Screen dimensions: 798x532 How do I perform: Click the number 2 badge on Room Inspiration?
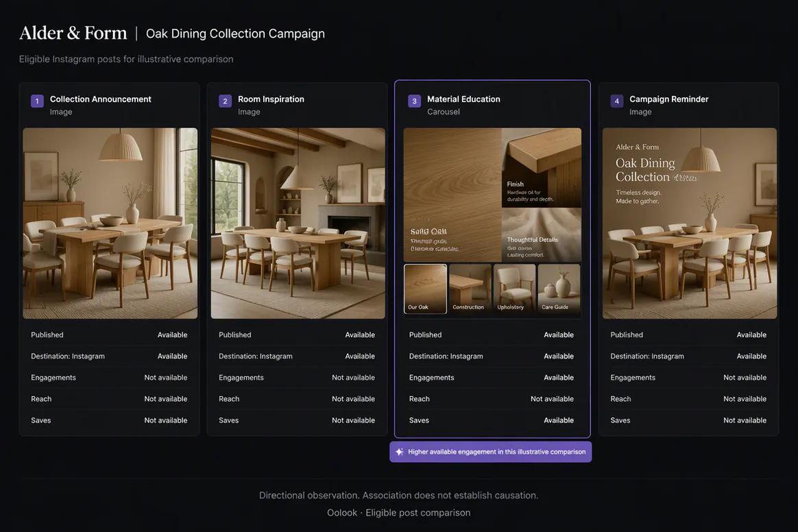tap(225, 101)
